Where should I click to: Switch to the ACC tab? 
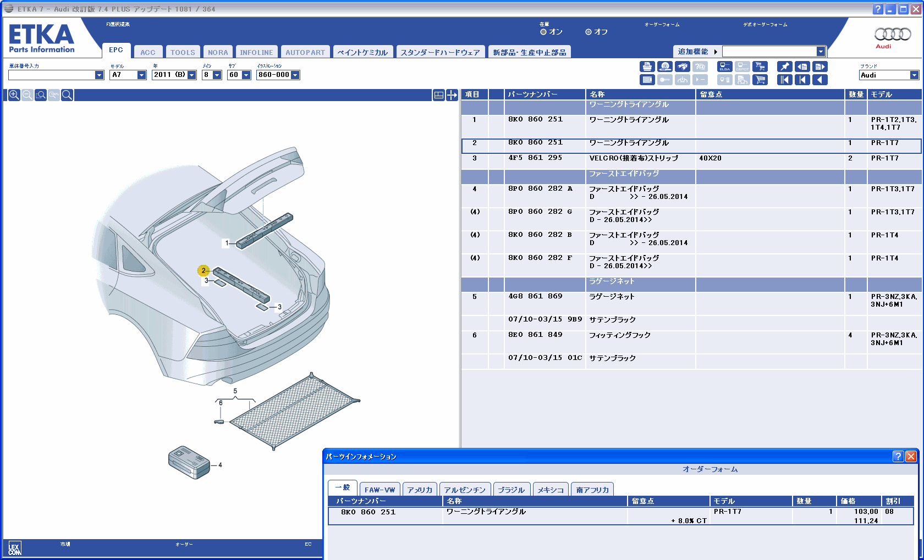[148, 52]
